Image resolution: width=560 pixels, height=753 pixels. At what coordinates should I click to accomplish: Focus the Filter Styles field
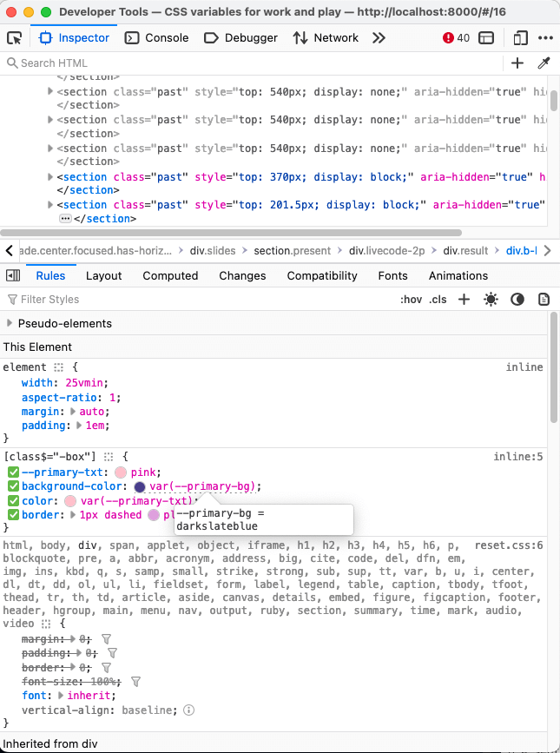tap(199, 300)
